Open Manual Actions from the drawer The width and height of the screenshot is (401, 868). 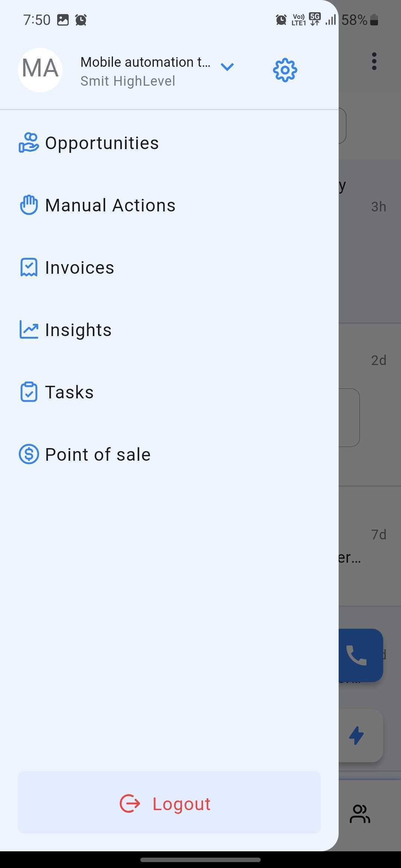(169, 205)
